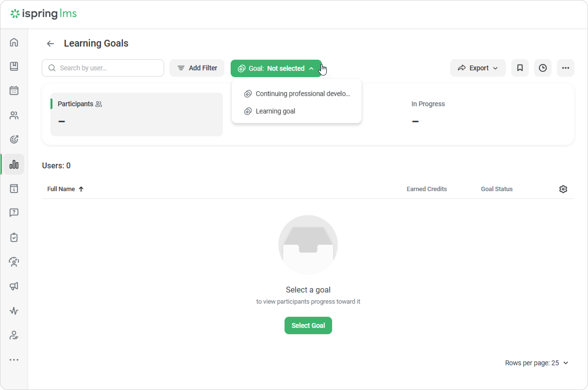This screenshot has width=588, height=390.
Task: Open the bar chart Reports icon
Action: tap(14, 164)
